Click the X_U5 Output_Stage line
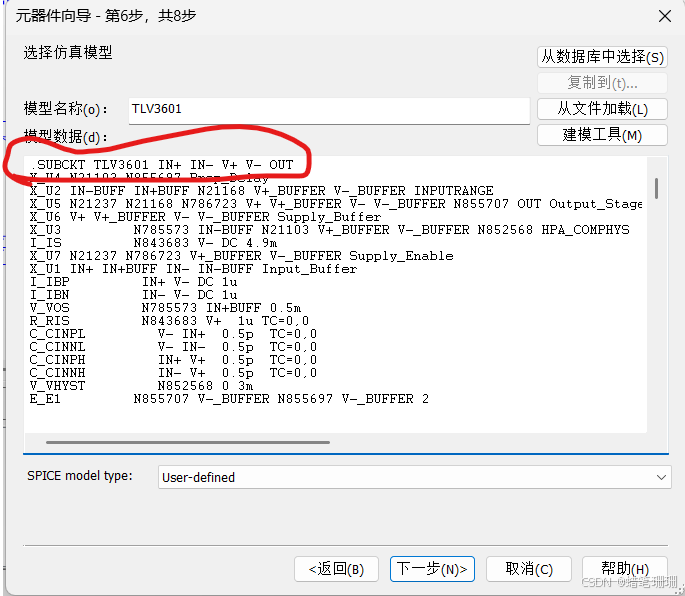This screenshot has width=685, height=596. [336, 204]
